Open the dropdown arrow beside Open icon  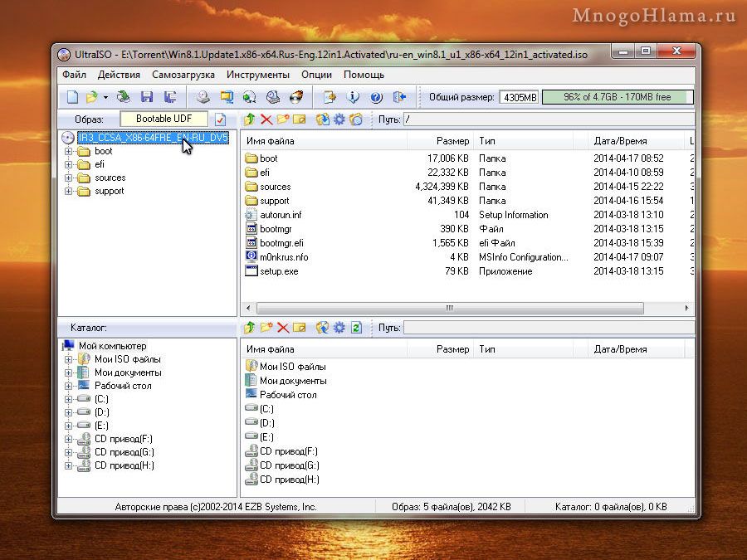[105, 98]
